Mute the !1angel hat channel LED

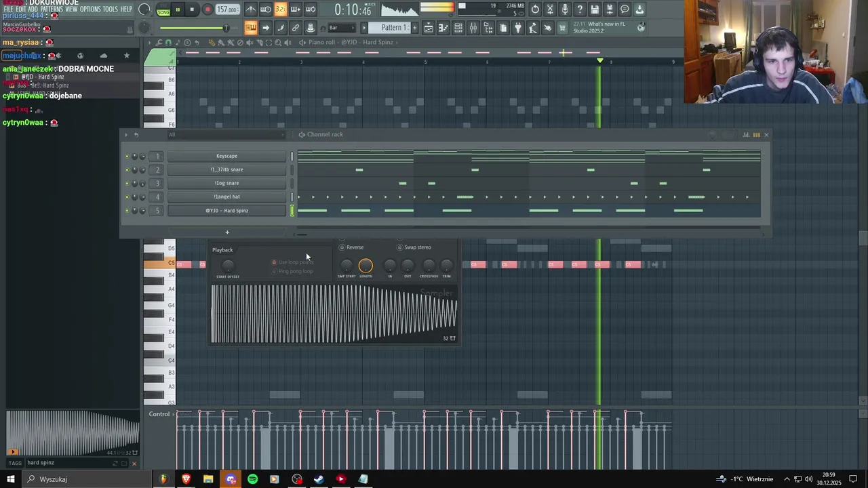(126, 197)
